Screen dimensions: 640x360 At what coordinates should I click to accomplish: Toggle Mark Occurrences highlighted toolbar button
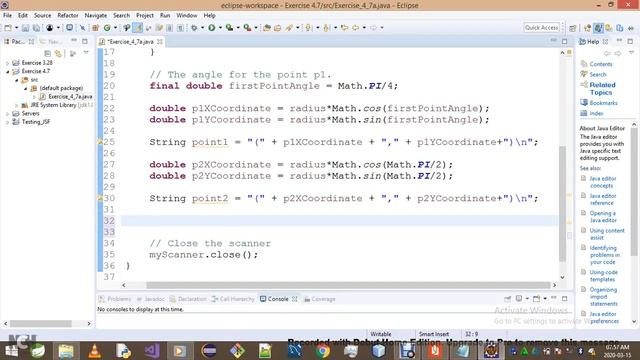(x=138, y=28)
